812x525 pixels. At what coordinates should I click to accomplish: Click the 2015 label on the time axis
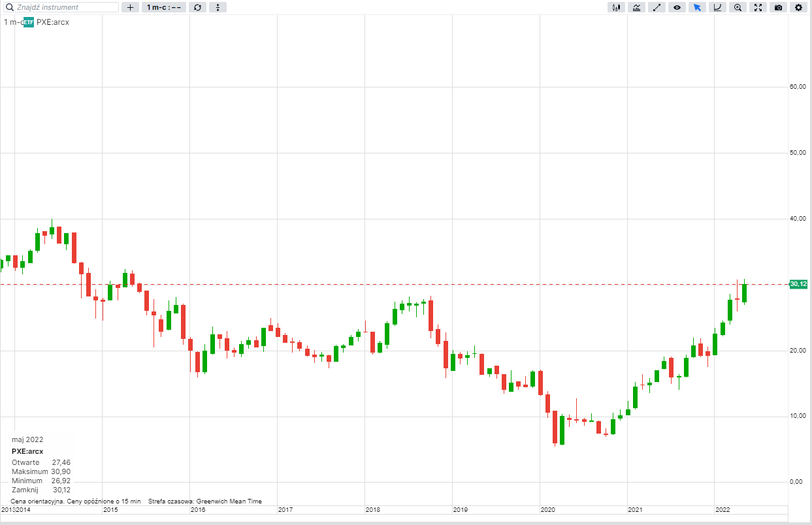110,509
